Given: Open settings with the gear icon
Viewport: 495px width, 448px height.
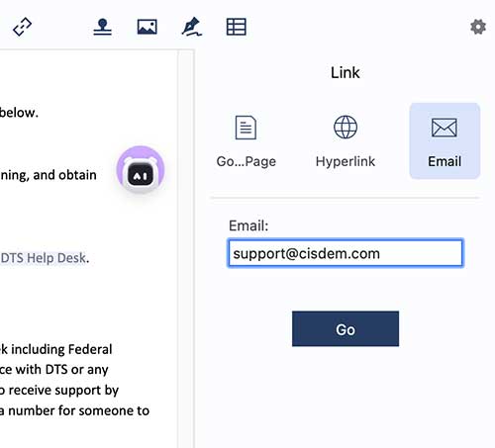Looking at the screenshot, I should point(478,27).
